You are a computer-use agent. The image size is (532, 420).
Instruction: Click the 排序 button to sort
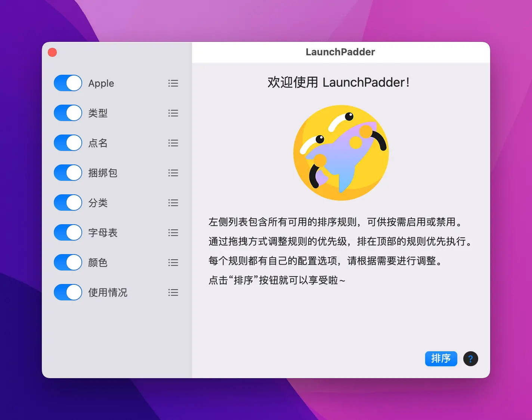click(x=441, y=359)
